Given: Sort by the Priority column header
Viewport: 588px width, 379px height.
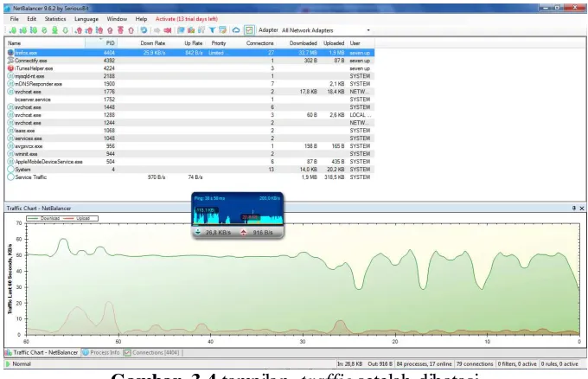Looking at the screenshot, I should [219, 43].
